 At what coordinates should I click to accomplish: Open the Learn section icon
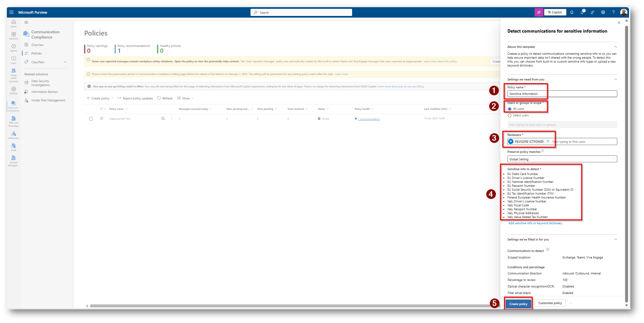click(x=14, y=60)
